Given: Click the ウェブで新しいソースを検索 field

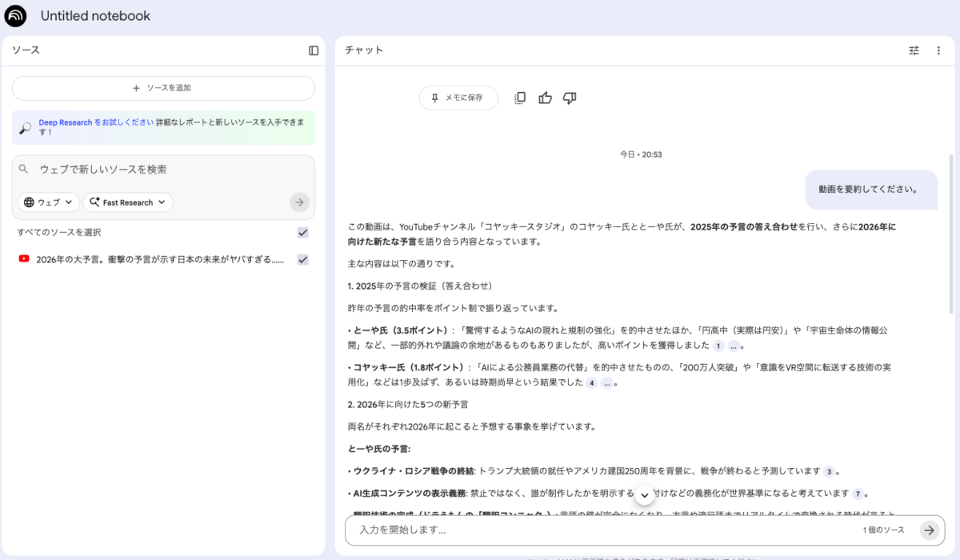Looking at the screenshot, I should pyautogui.click(x=168, y=170).
